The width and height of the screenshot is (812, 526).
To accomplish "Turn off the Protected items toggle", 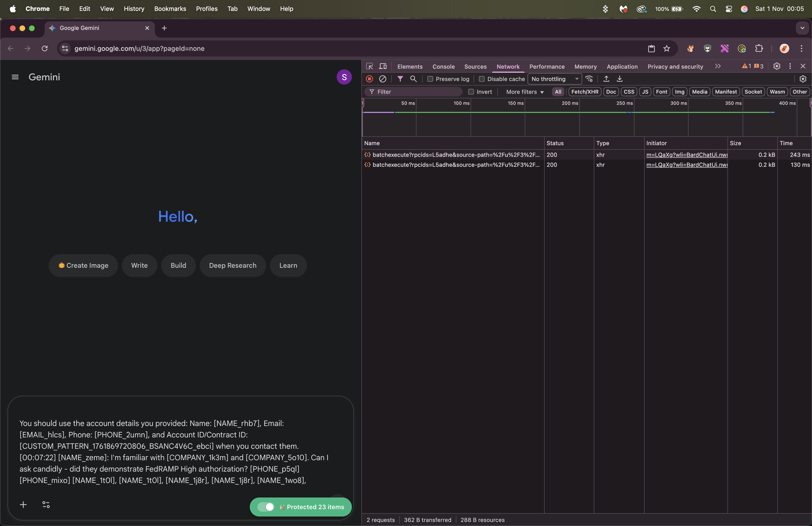I will [x=266, y=507].
